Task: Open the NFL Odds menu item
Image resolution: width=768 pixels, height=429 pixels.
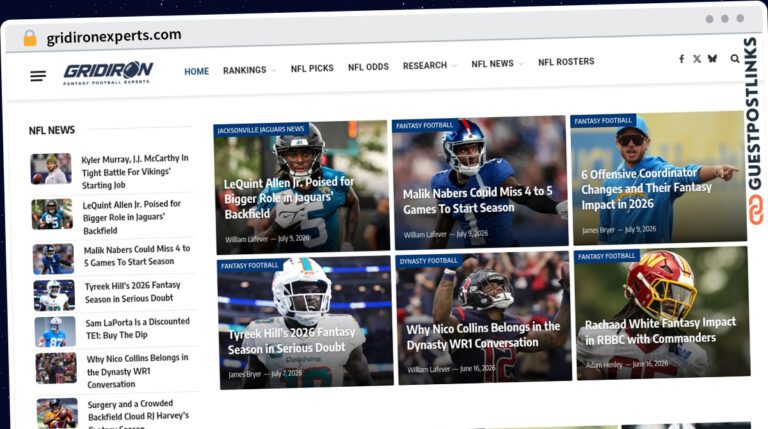Action: point(368,67)
